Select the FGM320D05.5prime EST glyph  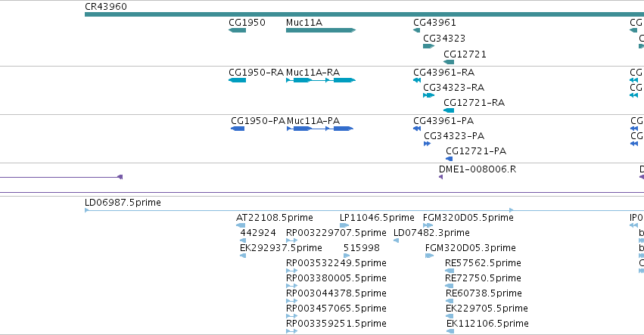[x=428, y=225]
